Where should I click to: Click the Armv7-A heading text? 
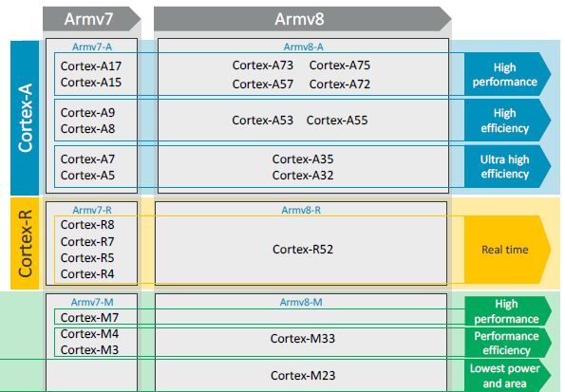pos(92,47)
